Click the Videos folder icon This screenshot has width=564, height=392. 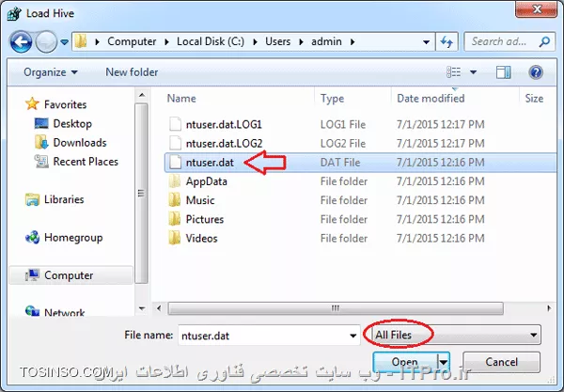pyautogui.click(x=175, y=238)
